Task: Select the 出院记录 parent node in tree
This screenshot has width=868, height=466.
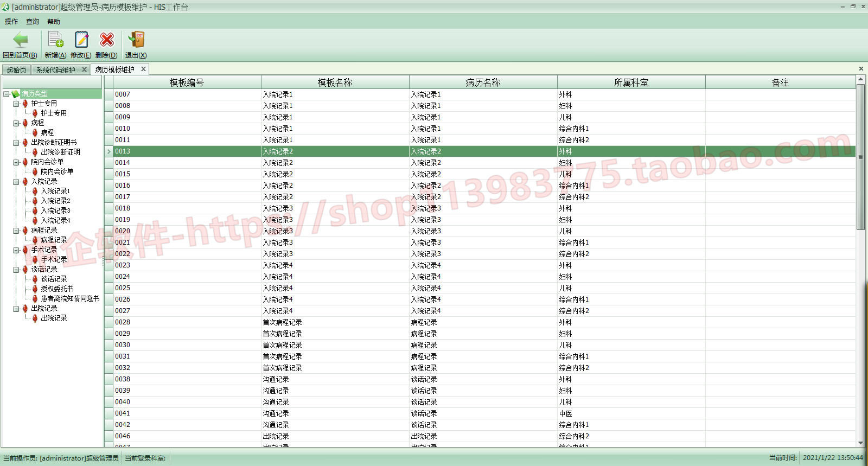Action: point(44,308)
